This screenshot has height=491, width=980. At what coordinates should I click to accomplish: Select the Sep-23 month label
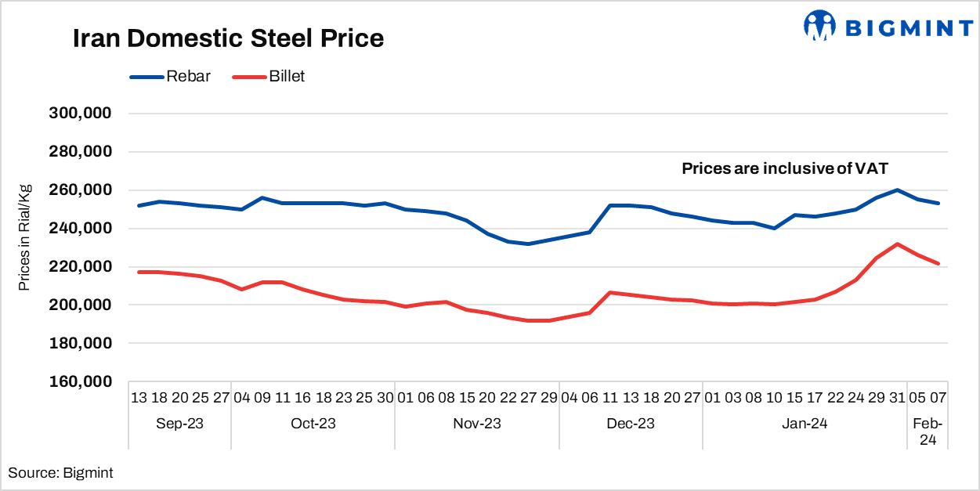tap(179, 424)
